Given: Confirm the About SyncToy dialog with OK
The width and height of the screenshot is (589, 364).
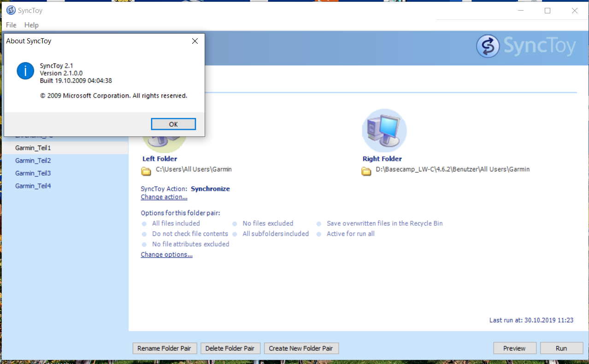Looking at the screenshot, I should [173, 124].
